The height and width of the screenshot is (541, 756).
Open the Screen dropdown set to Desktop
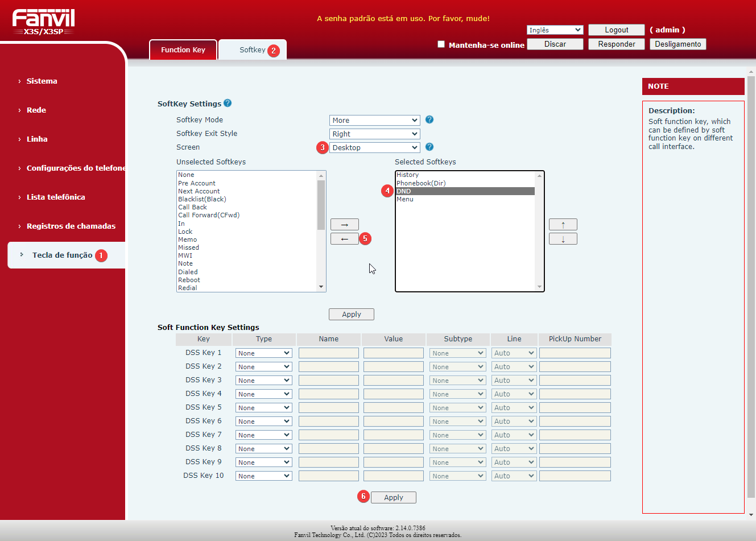[374, 147]
